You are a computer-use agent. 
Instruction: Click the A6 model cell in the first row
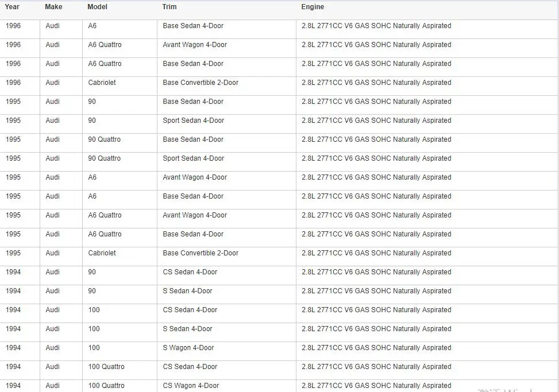92,26
